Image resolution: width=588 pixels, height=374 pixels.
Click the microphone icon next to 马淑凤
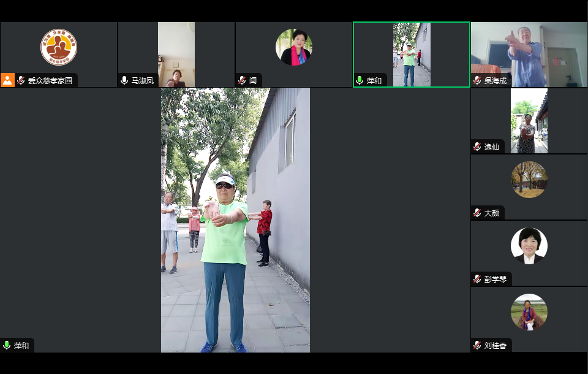coord(124,80)
